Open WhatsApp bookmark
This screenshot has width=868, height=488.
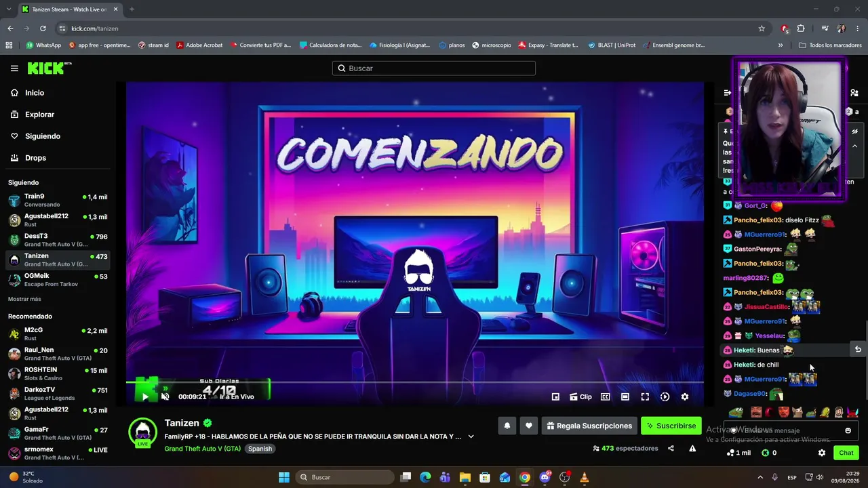pos(43,45)
